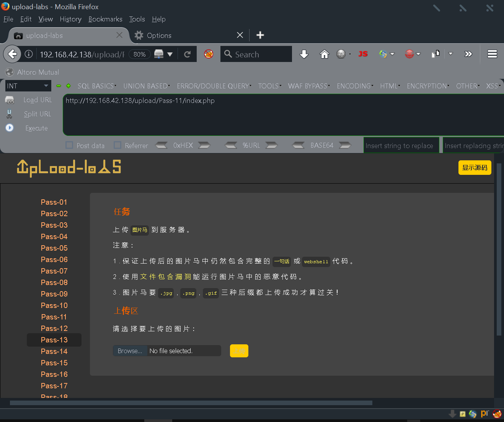Open the Edit menu
This screenshot has width=504, height=422.
tap(26, 19)
